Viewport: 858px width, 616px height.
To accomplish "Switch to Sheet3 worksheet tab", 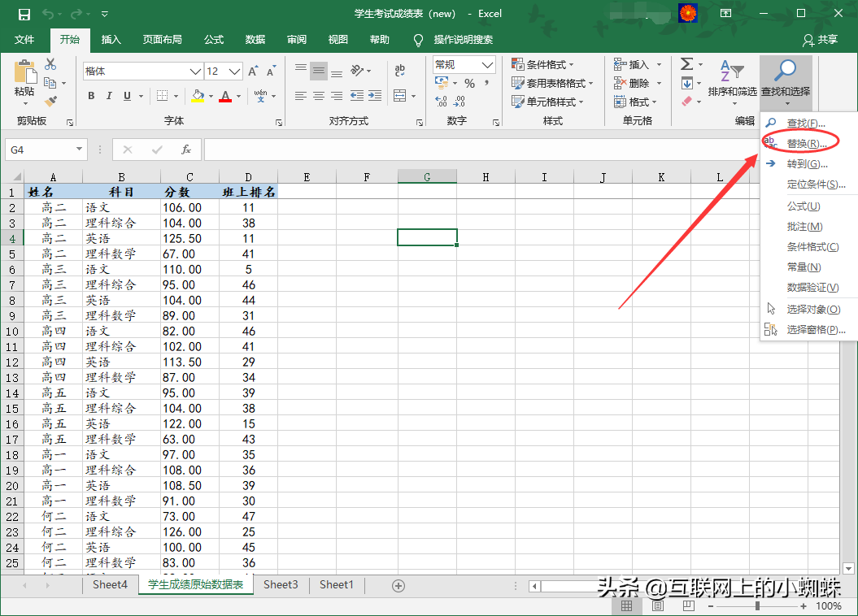I will (x=281, y=585).
